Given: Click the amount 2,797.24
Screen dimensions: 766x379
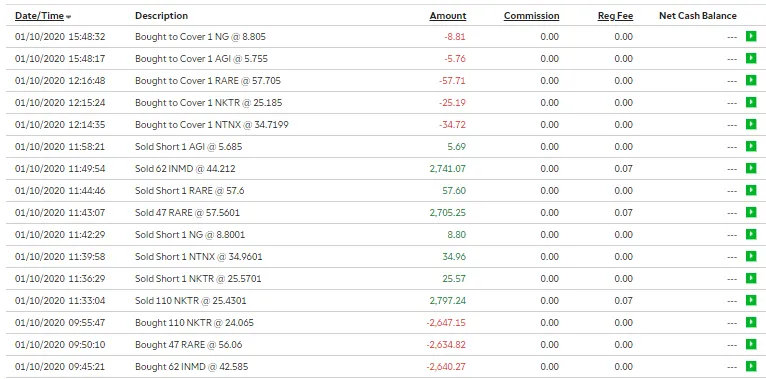Looking at the screenshot, I should 447,300.
